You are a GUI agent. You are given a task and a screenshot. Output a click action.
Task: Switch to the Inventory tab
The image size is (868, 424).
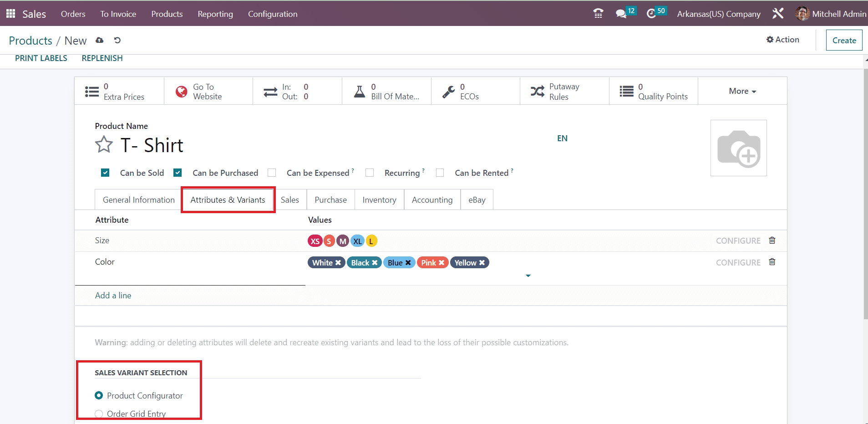click(379, 200)
